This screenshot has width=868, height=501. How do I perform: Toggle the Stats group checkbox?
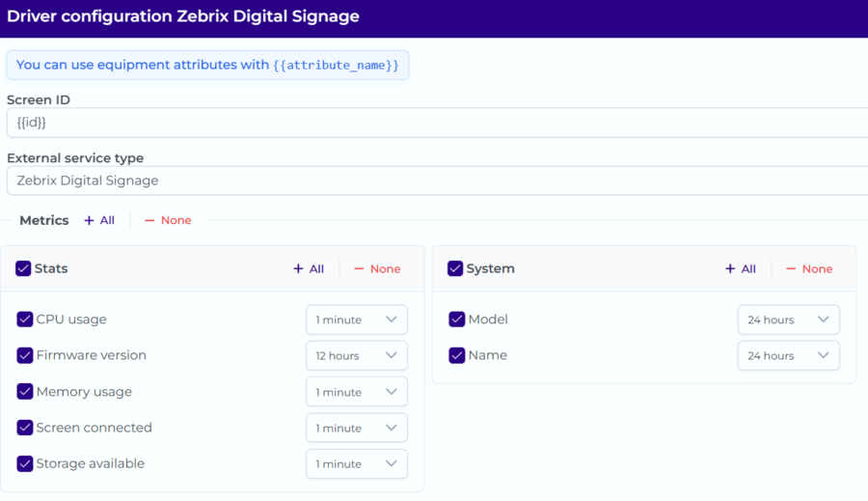23,268
